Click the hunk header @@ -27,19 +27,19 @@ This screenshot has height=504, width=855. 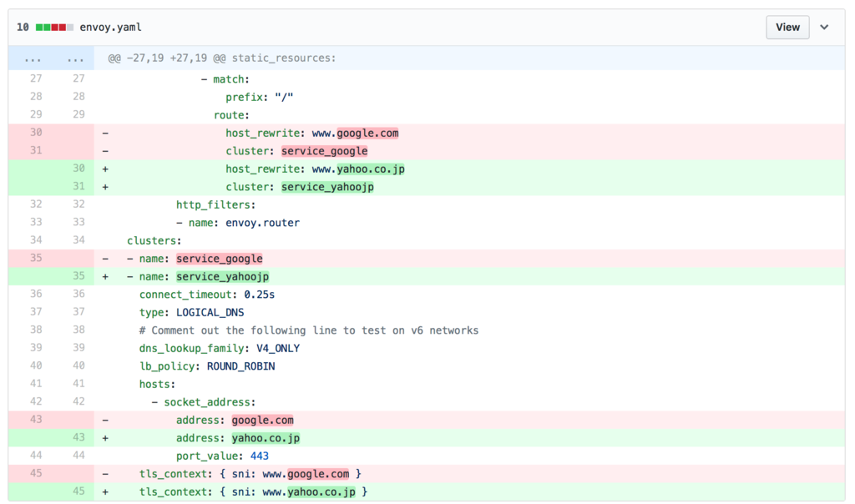pos(222,58)
